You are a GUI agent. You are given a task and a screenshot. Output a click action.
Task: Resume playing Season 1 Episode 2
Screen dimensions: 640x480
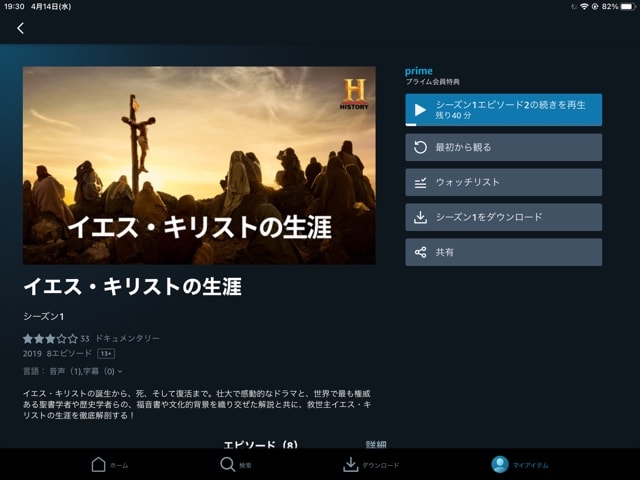click(503, 109)
